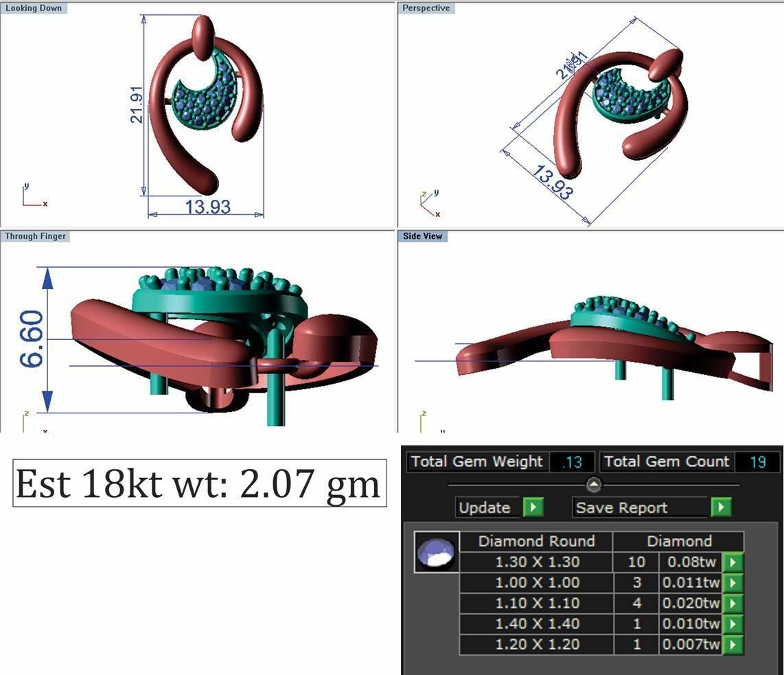784x675 pixels.
Task: Activate the Perspective viewport label
Action: pyautogui.click(x=426, y=8)
